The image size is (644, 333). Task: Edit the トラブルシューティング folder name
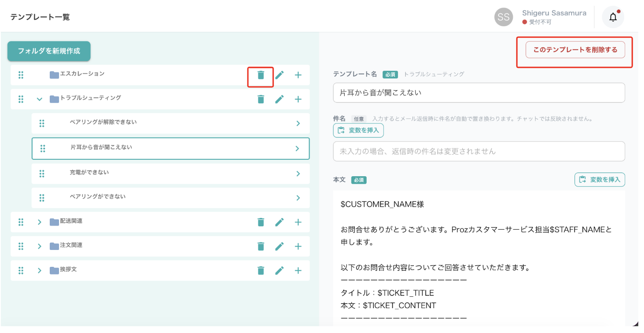coord(279,99)
